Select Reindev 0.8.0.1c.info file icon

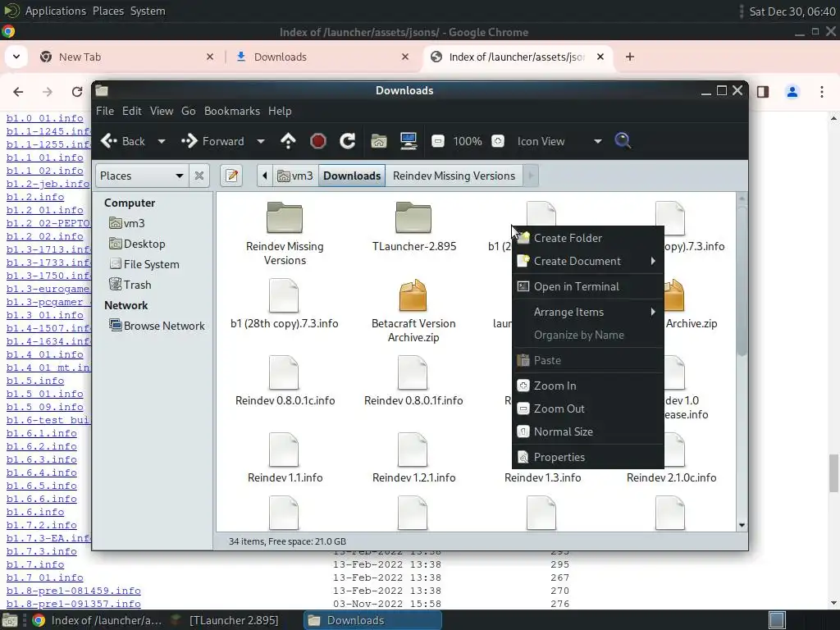click(x=284, y=372)
